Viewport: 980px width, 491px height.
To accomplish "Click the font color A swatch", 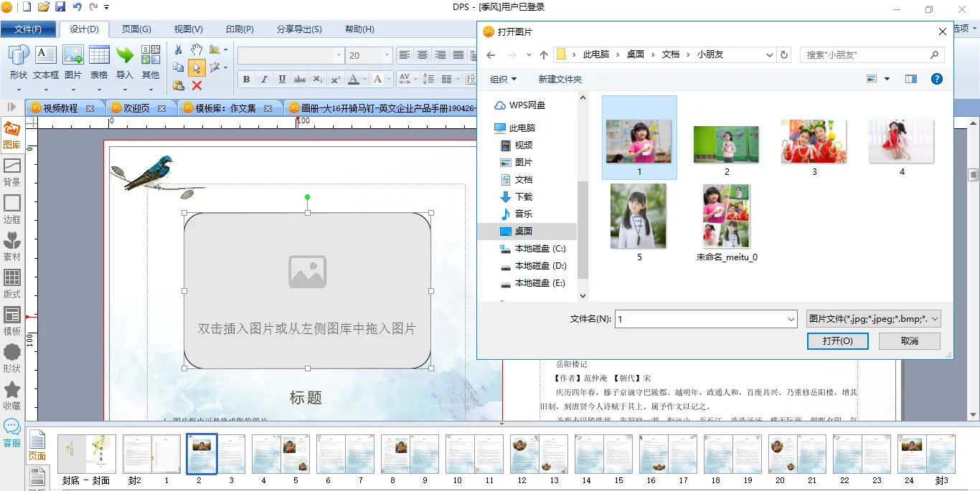I will pyautogui.click(x=353, y=79).
